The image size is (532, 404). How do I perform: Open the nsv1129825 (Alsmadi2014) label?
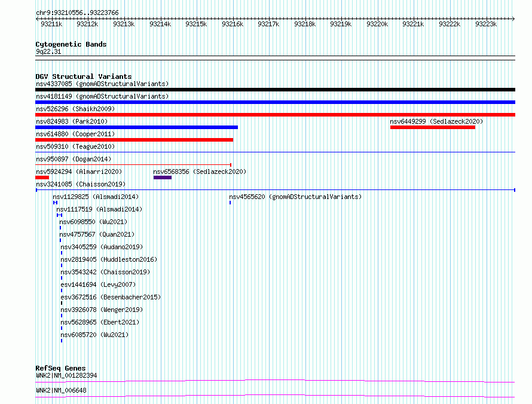96,197
